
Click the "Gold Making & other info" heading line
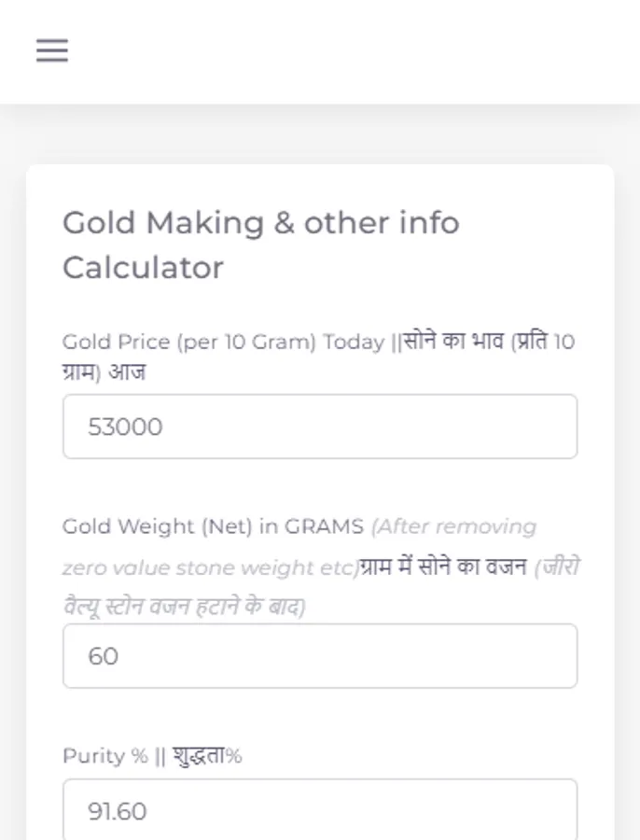260,223
